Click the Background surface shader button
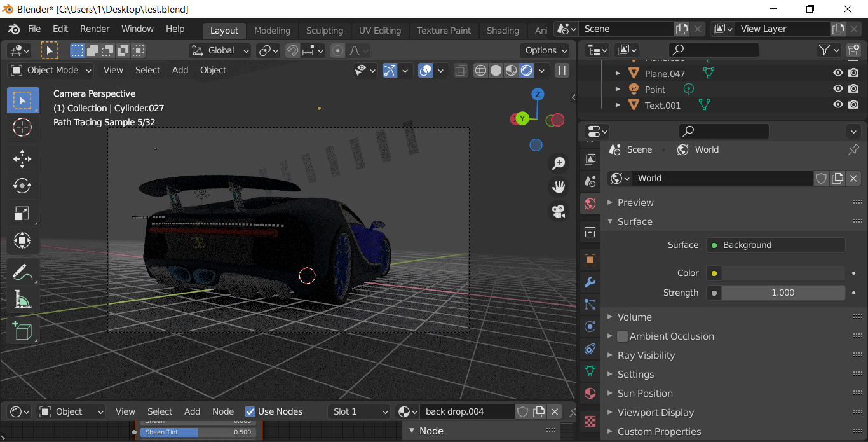This screenshot has width=868, height=442. click(776, 245)
